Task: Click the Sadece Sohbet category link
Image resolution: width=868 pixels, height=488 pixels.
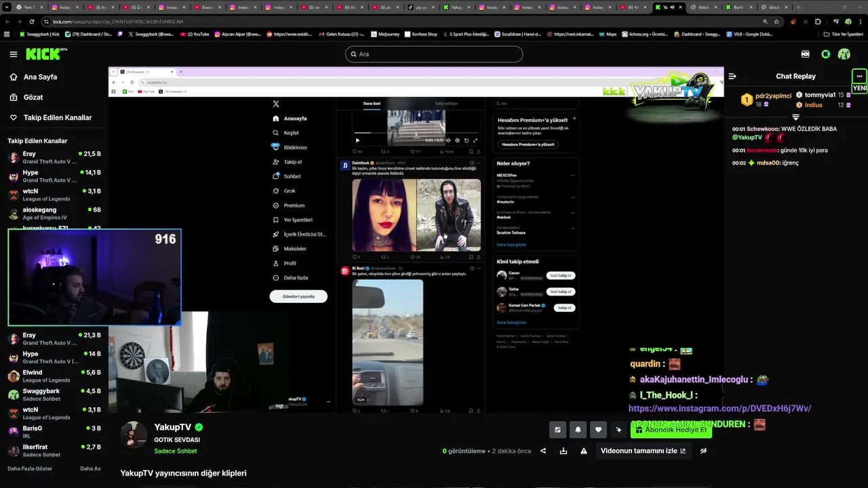Action: click(x=176, y=451)
